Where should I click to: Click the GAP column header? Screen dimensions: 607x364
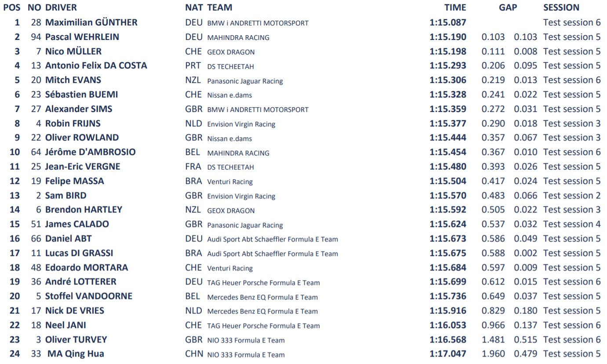508,7
